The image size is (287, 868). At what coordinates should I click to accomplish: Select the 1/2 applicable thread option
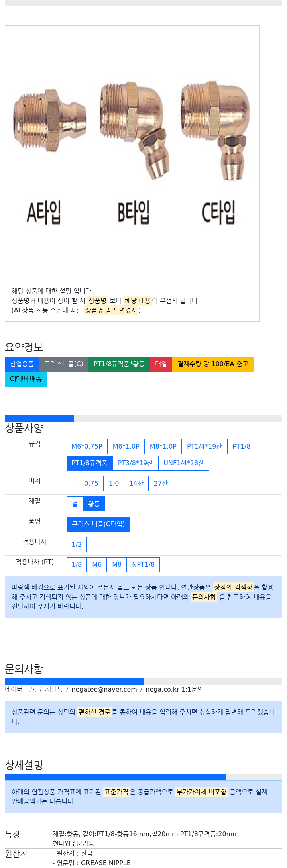77,545
